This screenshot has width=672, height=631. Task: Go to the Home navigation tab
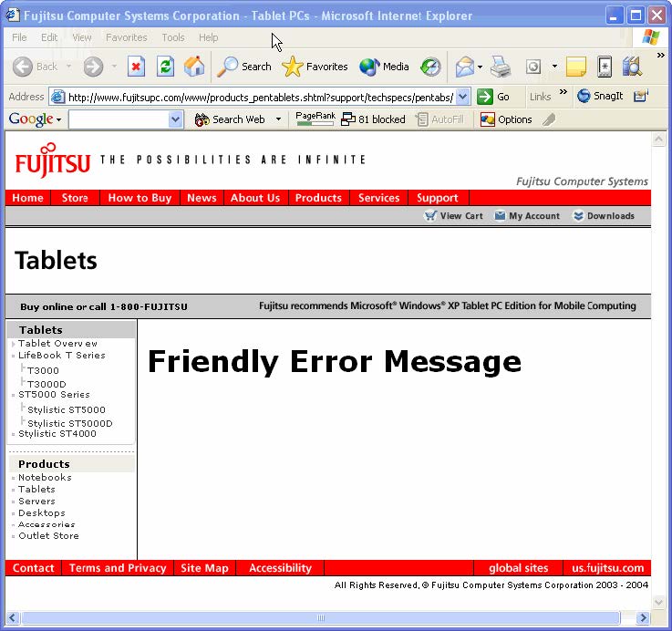[x=28, y=198]
